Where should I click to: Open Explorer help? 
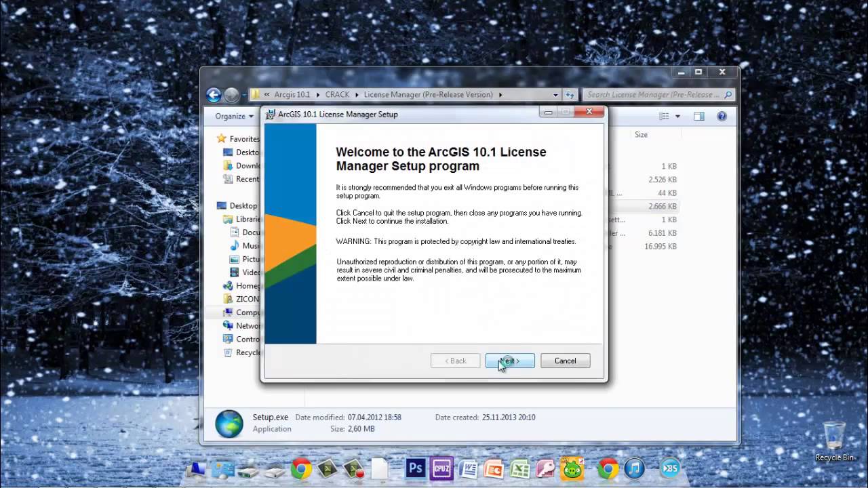coord(722,116)
